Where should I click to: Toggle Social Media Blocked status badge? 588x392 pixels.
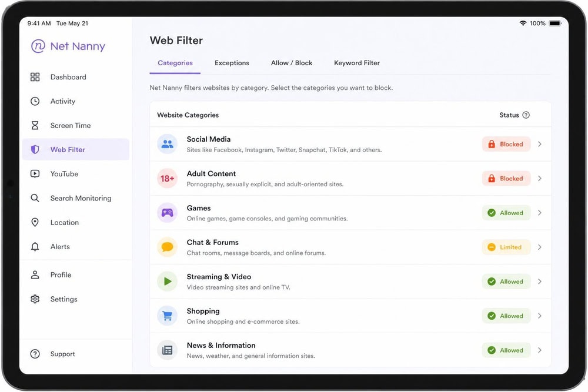pyautogui.click(x=506, y=144)
